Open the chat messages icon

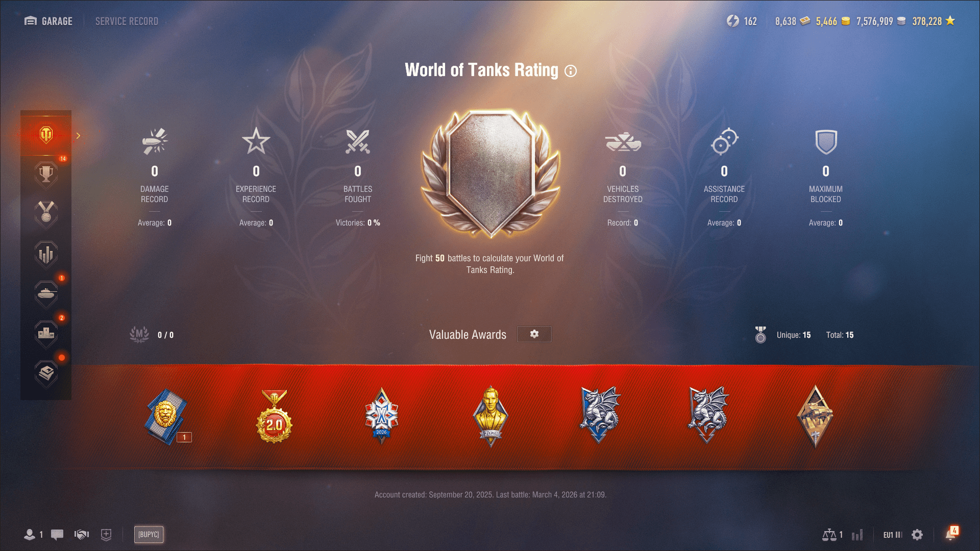(x=57, y=534)
